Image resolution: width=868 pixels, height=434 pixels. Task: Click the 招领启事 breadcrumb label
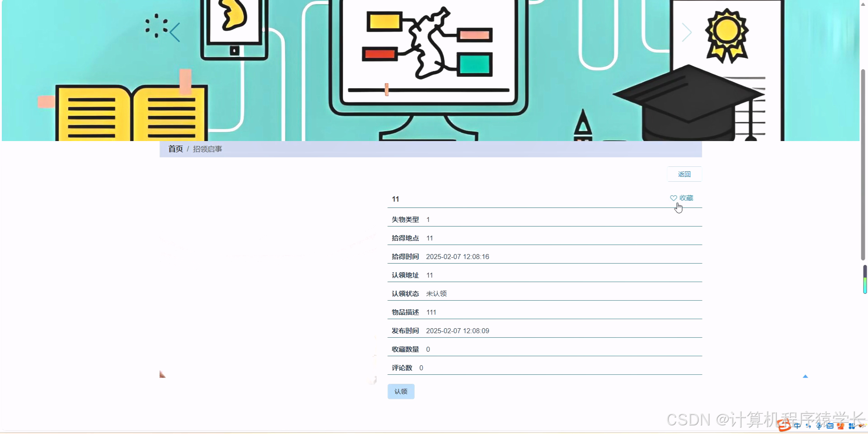208,149
